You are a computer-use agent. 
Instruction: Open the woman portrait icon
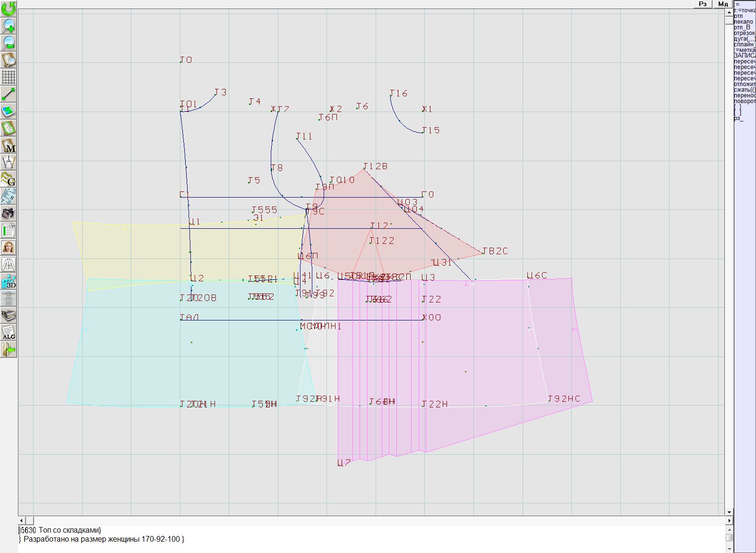click(x=9, y=248)
